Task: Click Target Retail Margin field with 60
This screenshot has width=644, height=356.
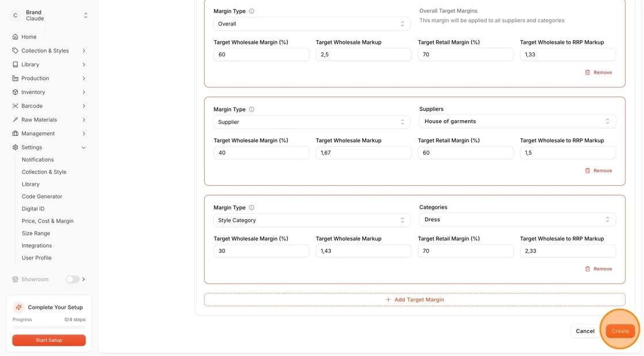Action: pos(466,152)
